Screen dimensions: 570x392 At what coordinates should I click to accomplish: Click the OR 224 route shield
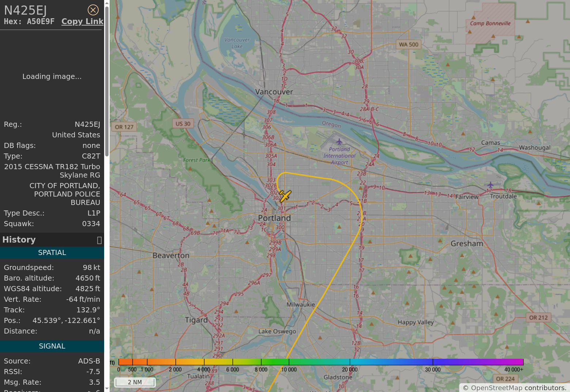point(505,379)
